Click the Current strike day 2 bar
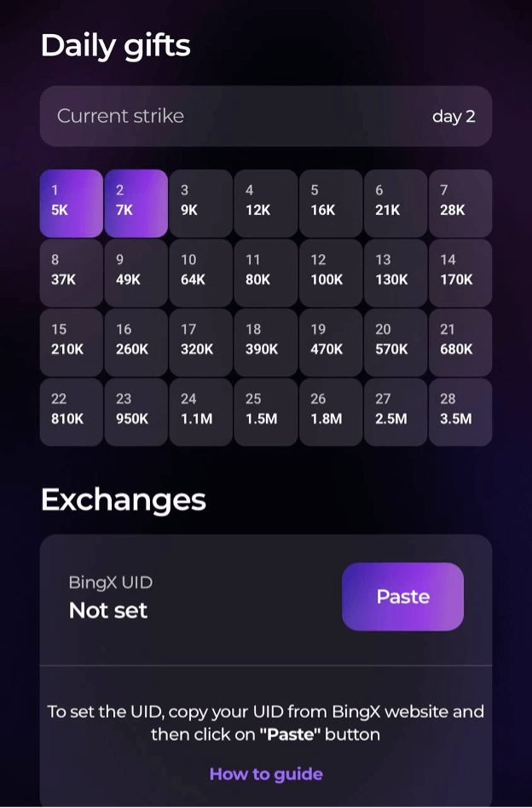The height and width of the screenshot is (808, 532). [x=266, y=116]
